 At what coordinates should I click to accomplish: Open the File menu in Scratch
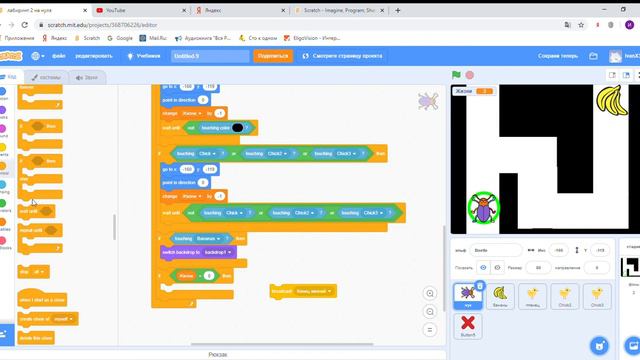coord(59,56)
